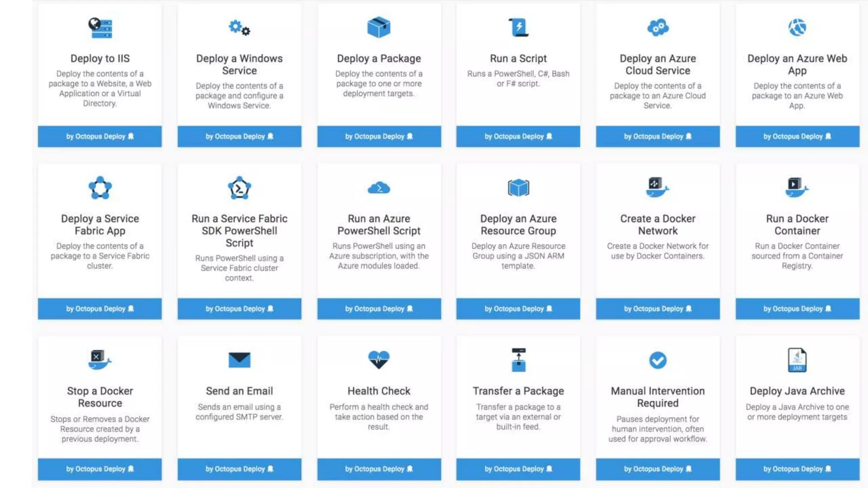Select the Deploy a Windows Service gears icon
The width and height of the screenshot is (868, 488).
pos(239,28)
